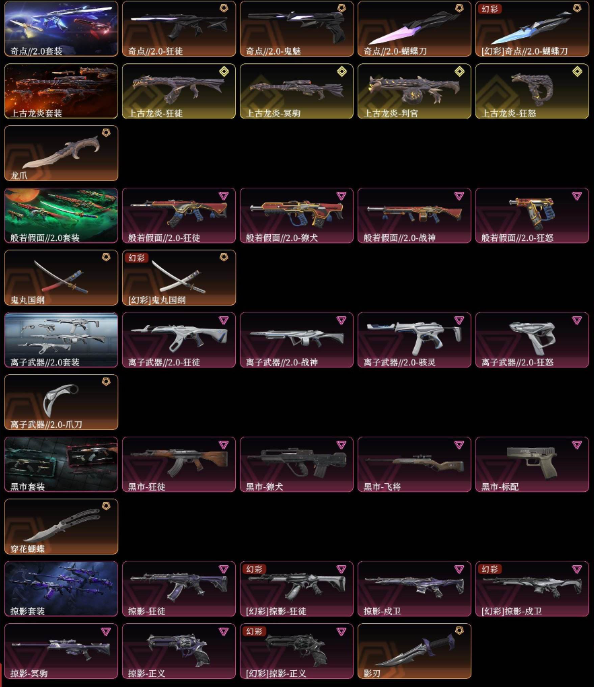Select the 穿花蝴蝶 butterfly knife card
This screenshot has width=594, height=687.
[x=61, y=527]
